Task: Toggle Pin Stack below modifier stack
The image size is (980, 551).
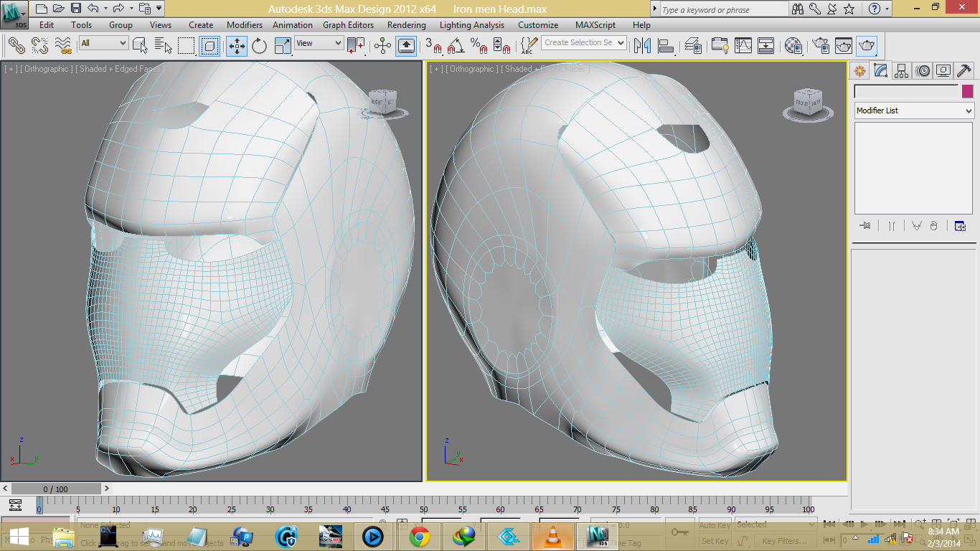Action: (865, 225)
